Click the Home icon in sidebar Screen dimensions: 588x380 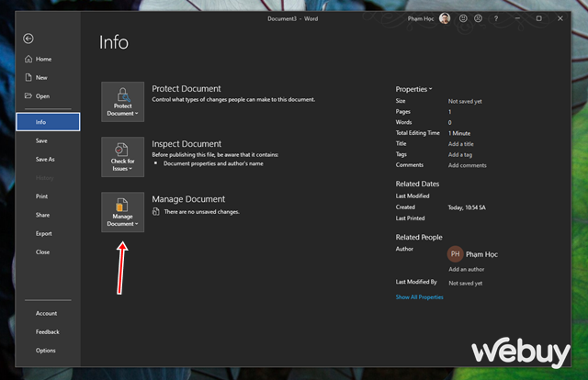coord(28,59)
